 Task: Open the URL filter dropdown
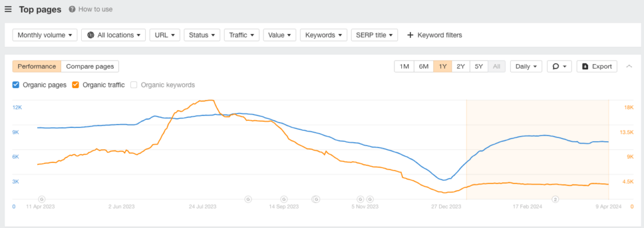165,35
